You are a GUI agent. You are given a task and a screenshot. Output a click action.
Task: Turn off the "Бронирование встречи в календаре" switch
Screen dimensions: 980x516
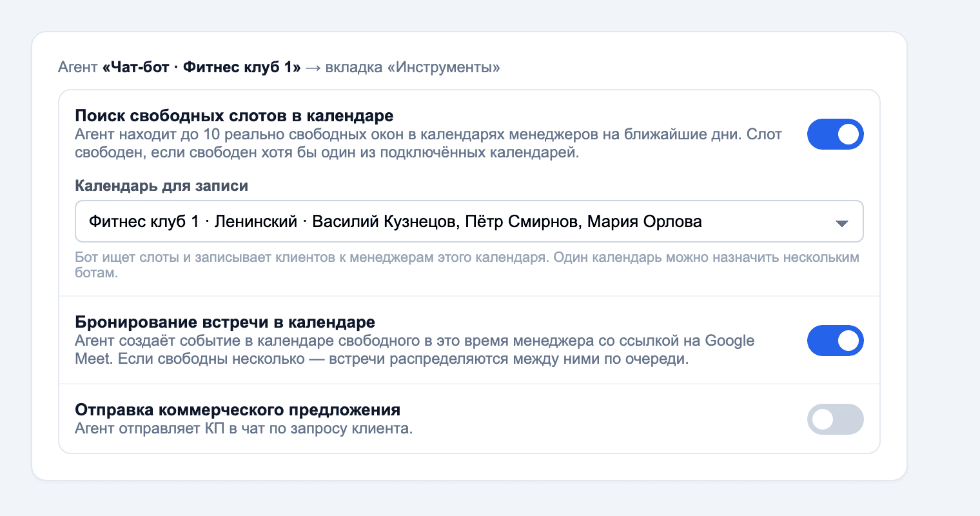[835, 341]
